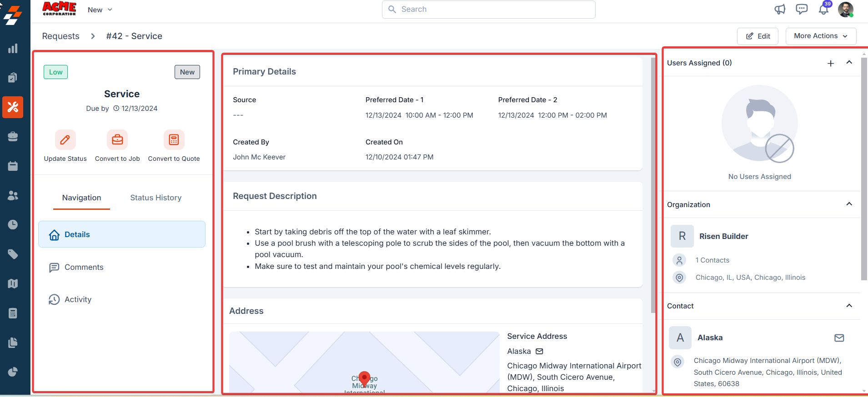This screenshot has height=397, width=868.
Task: Open the clock timesheet sidebar icon
Action: pyautogui.click(x=13, y=224)
